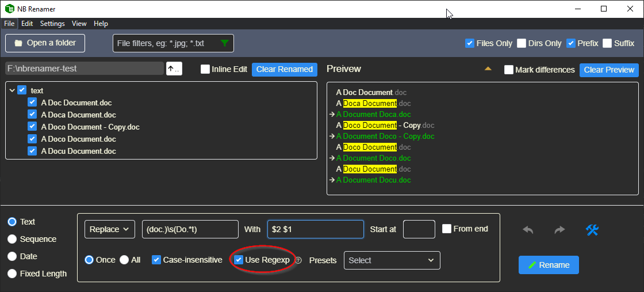Open the Replace mode dropdown
This screenshot has height=292, width=644.
110,229
